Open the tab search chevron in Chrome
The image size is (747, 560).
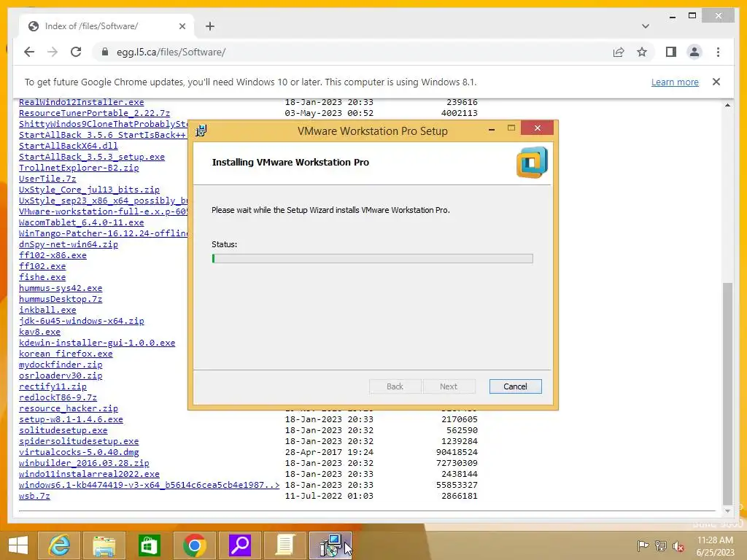[x=645, y=26]
